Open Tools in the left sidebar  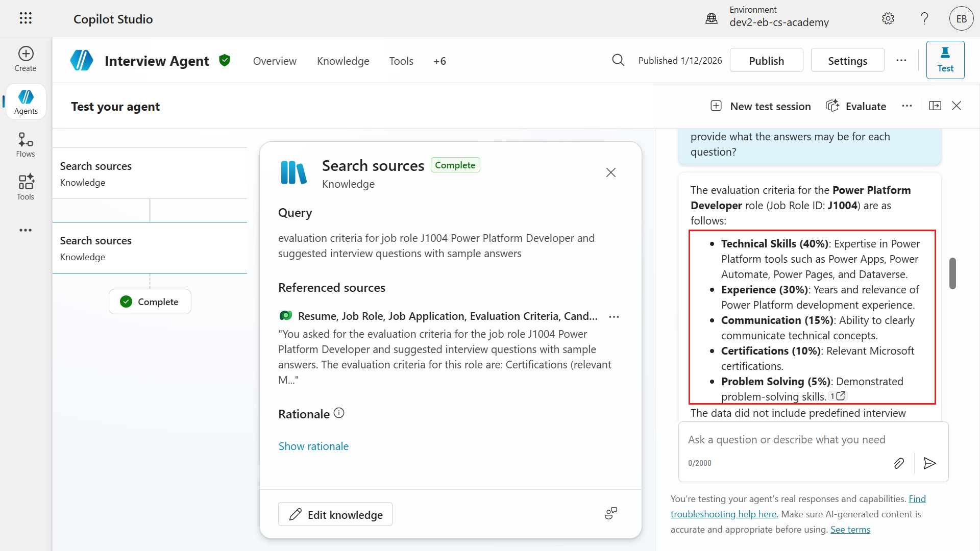pos(26,187)
